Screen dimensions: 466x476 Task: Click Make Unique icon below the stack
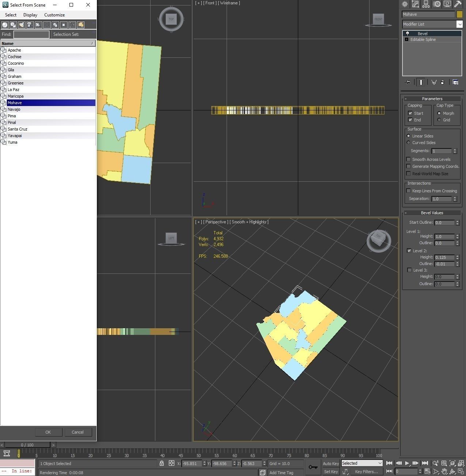[x=434, y=82]
